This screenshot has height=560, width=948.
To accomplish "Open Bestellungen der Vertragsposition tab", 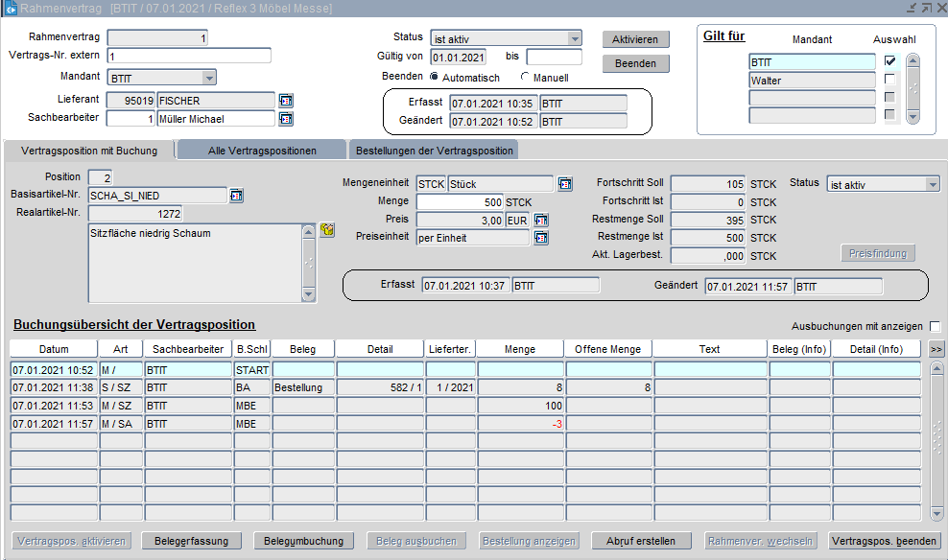I will (x=434, y=151).
